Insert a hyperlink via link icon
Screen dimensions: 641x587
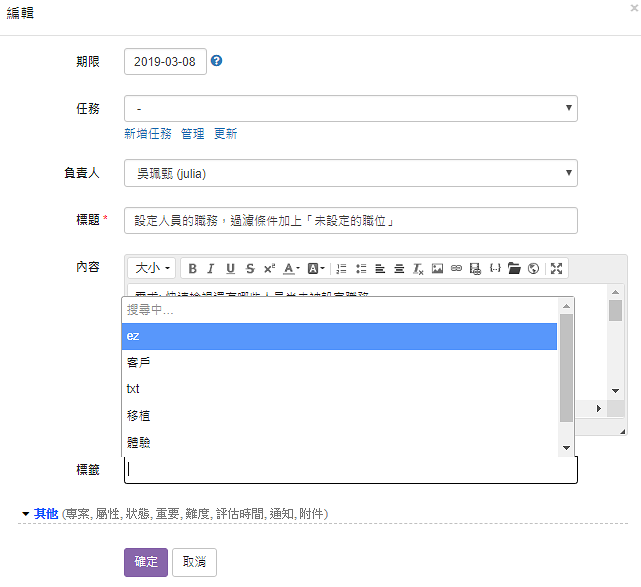coord(456,268)
